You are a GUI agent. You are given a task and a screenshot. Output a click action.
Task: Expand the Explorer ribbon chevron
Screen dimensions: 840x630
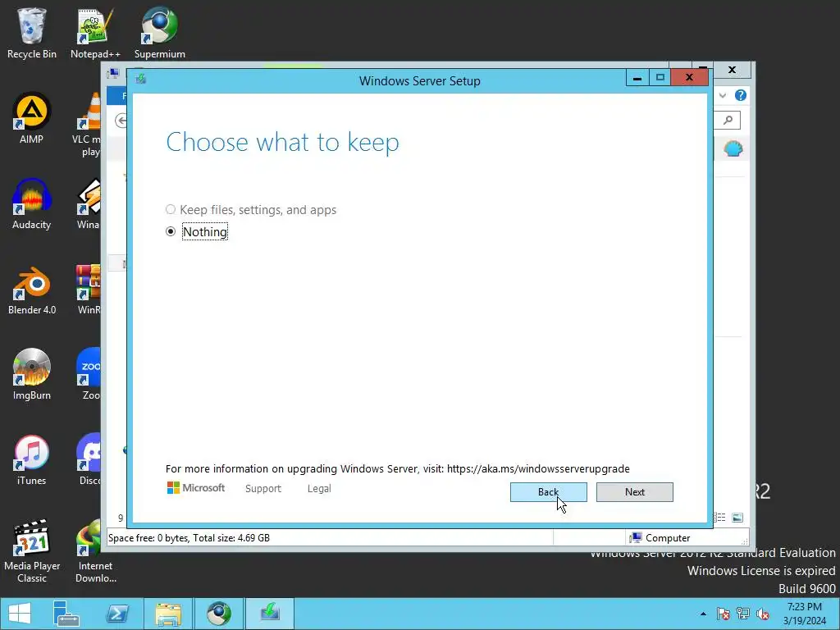723,95
